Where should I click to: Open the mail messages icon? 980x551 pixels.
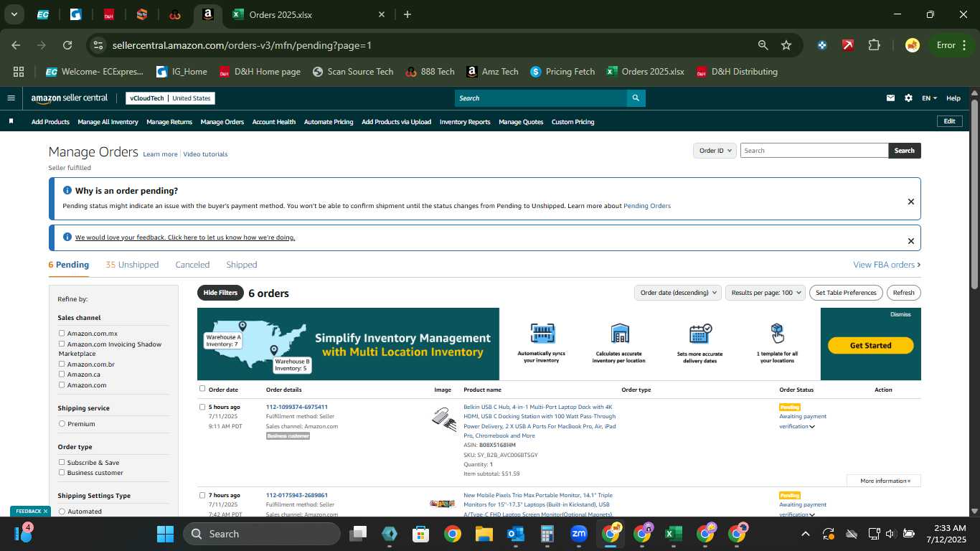point(891,98)
